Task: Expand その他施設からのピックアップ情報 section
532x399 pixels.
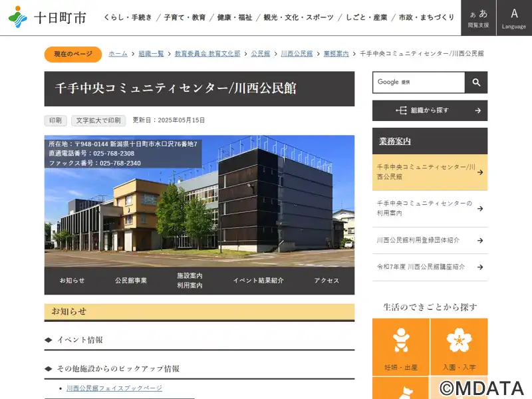Action: [199, 369]
